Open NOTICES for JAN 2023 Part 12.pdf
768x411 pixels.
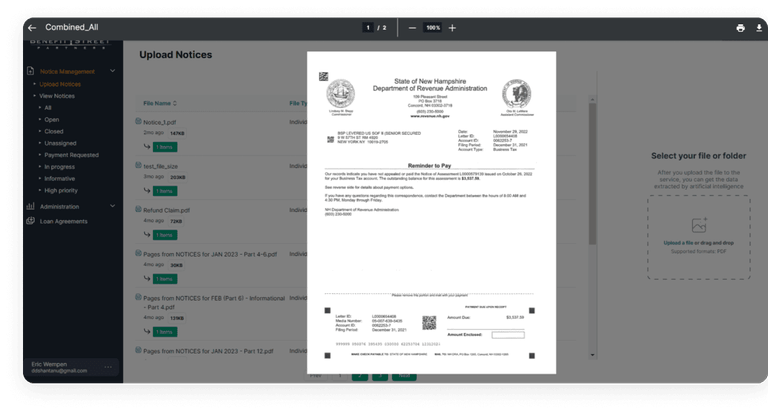[208, 352]
